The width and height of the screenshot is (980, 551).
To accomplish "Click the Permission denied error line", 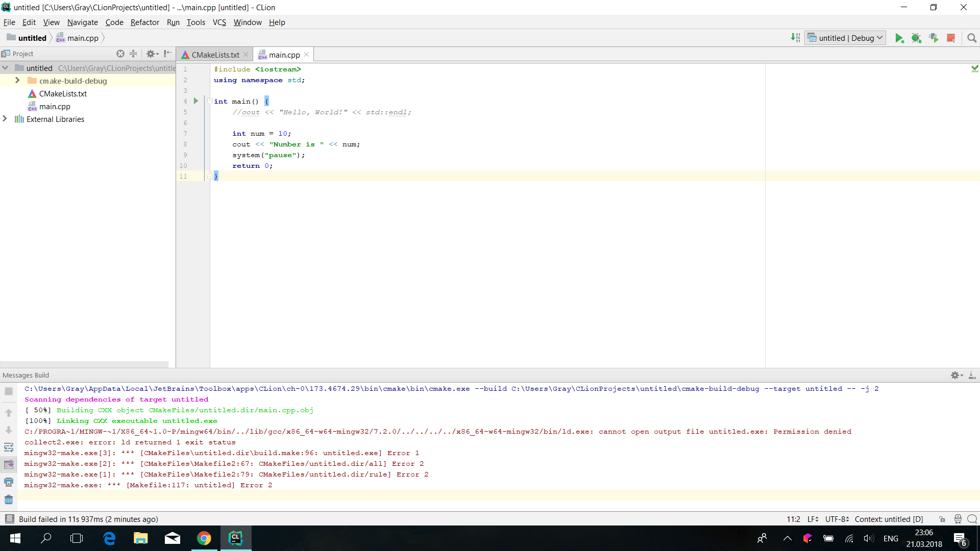I will pos(438,431).
